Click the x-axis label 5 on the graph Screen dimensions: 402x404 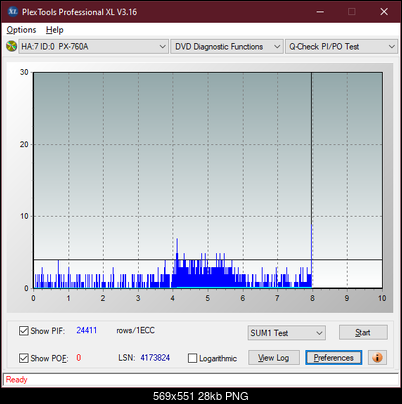pos(208,298)
